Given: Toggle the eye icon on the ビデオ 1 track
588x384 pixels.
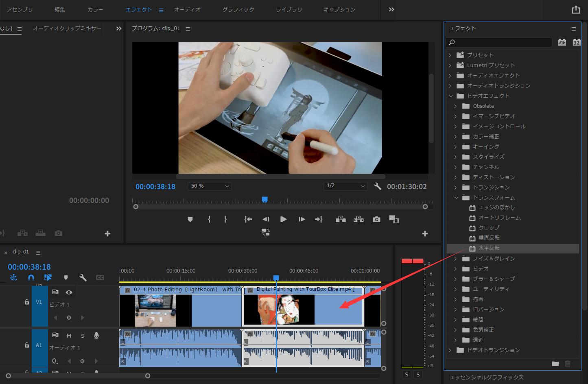Looking at the screenshot, I should click(69, 292).
